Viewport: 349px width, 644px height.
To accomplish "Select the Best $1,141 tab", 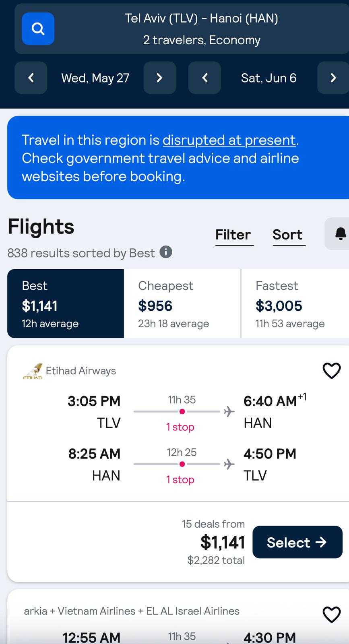I will [66, 303].
